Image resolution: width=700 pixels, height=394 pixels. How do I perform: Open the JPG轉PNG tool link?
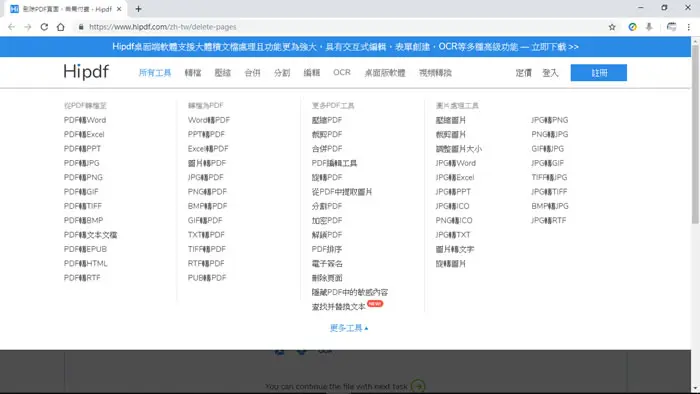(550, 120)
